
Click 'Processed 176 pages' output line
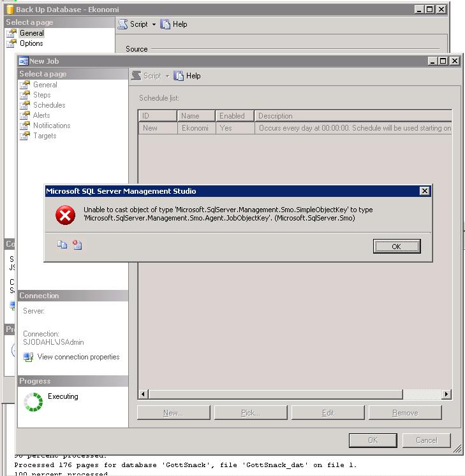[186, 465]
